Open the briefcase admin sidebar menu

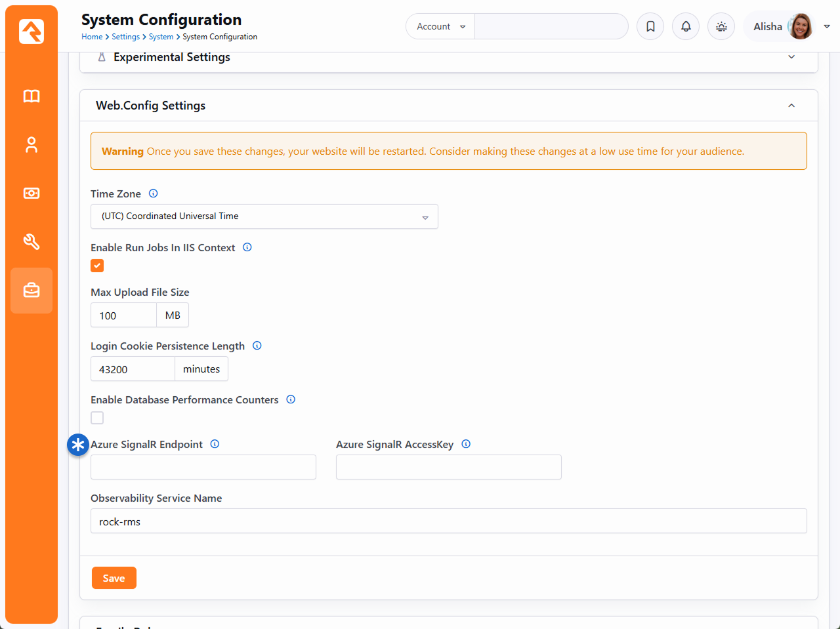(x=31, y=291)
